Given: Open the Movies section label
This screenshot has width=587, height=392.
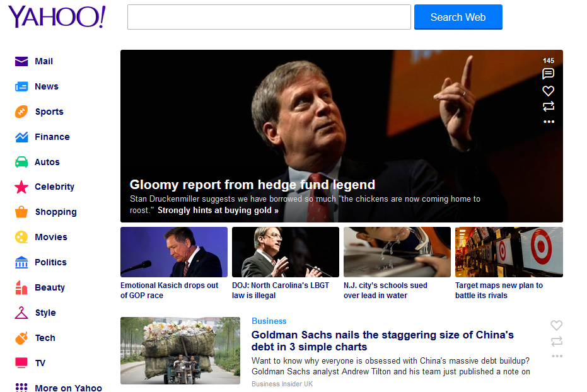Looking at the screenshot, I should pyautogui.click(x=51, y=237).
